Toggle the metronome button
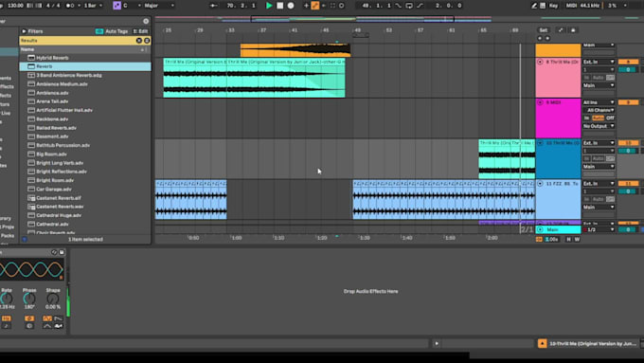 tap(70, 6)
